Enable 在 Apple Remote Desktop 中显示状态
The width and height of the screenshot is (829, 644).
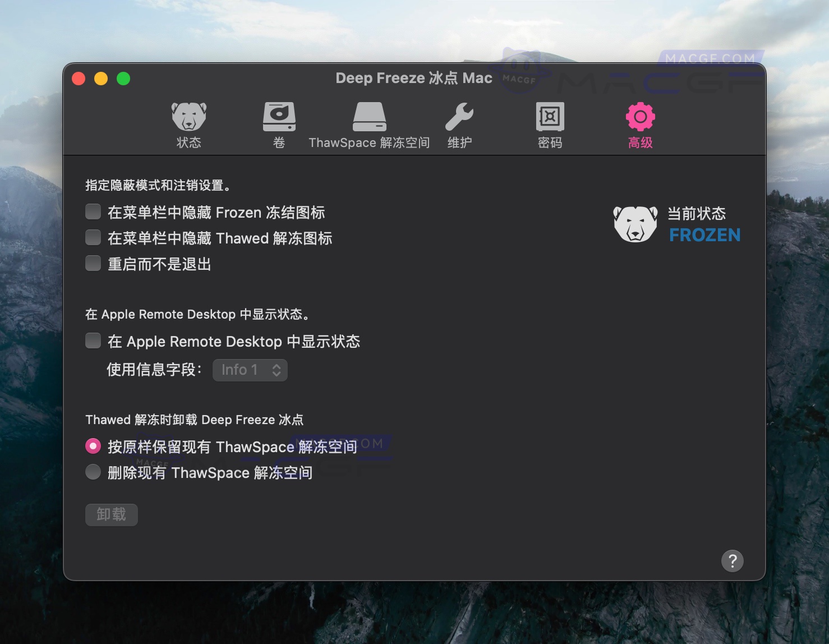[x=93, y=341]
